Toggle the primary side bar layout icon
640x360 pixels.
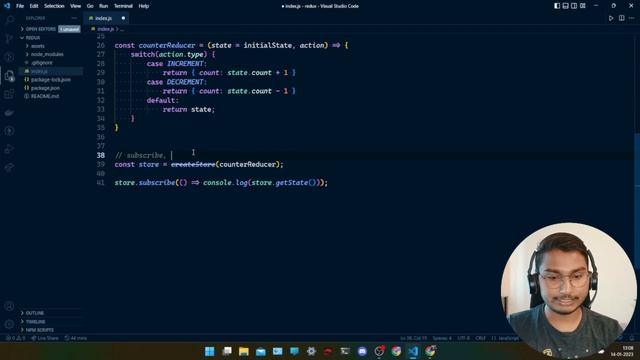[557, 6]
